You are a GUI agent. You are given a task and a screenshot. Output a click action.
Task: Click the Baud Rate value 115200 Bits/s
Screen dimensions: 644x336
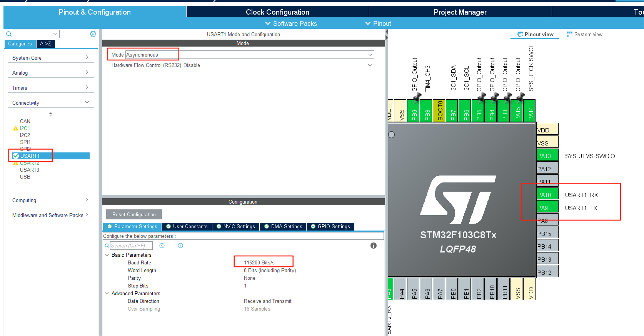click(x=259, y=262)
